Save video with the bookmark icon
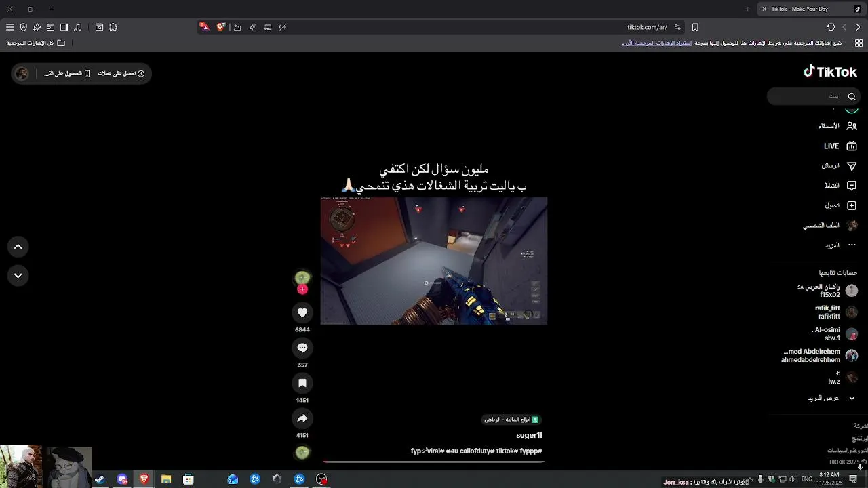 [x=302, y=383]
